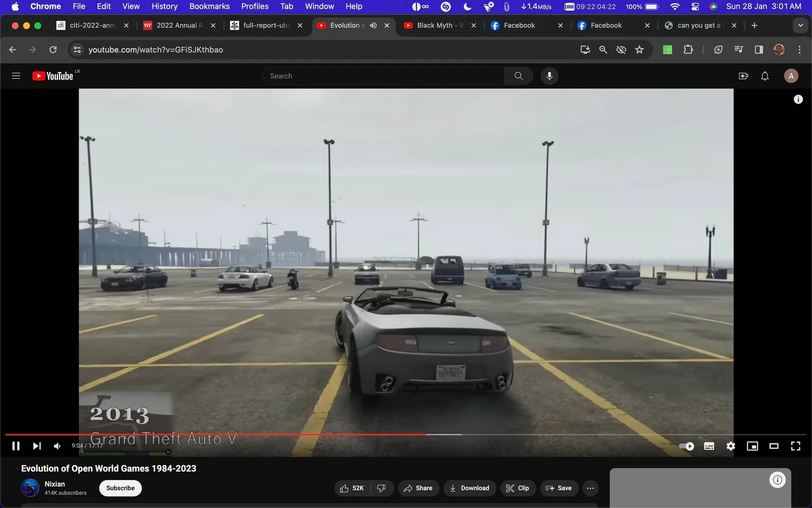Open the notifications bell

pyautogui.click(x=765, y=76)
